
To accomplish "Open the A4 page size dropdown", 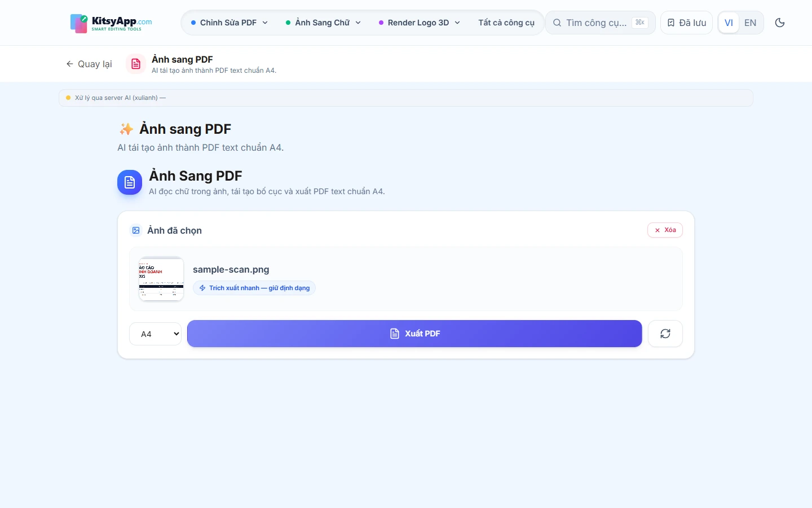I will point(156,334).
